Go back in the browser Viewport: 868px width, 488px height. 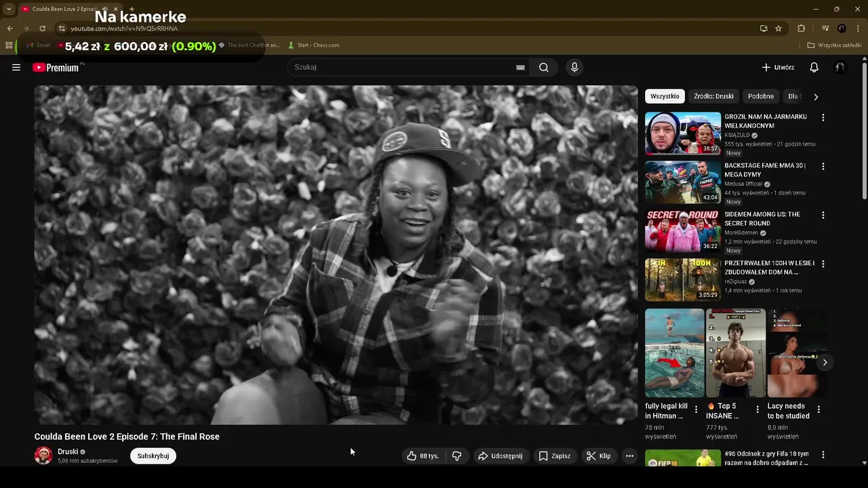(9, 28)
